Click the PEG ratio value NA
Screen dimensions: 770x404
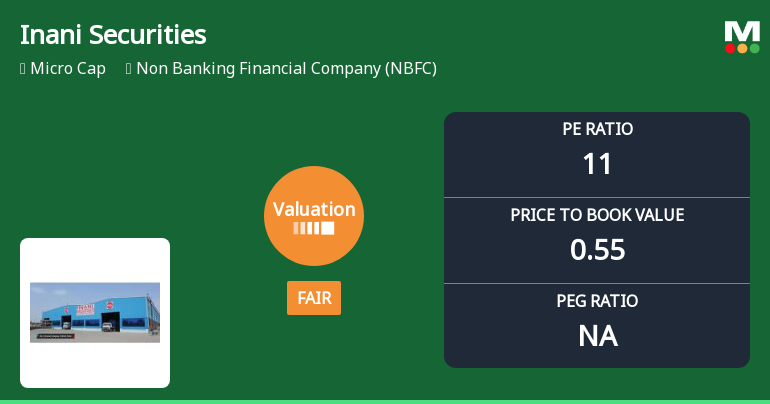[597, 336]
